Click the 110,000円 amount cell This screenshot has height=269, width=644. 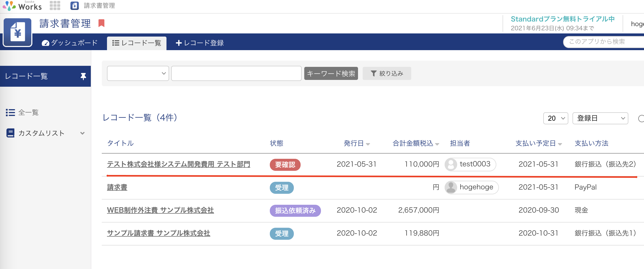point(422,164)
